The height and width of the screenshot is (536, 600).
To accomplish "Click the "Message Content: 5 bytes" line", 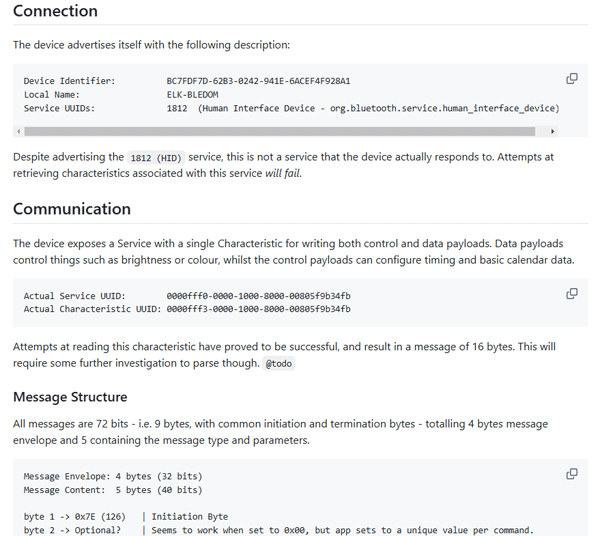I will pyautogui.click(x=112, y=490).
